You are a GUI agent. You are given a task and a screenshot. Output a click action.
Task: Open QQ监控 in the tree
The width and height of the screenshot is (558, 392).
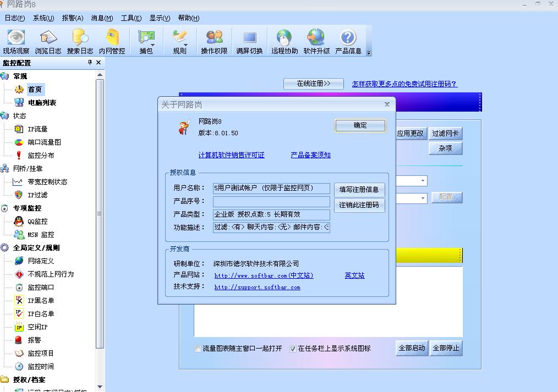[37, 222]
